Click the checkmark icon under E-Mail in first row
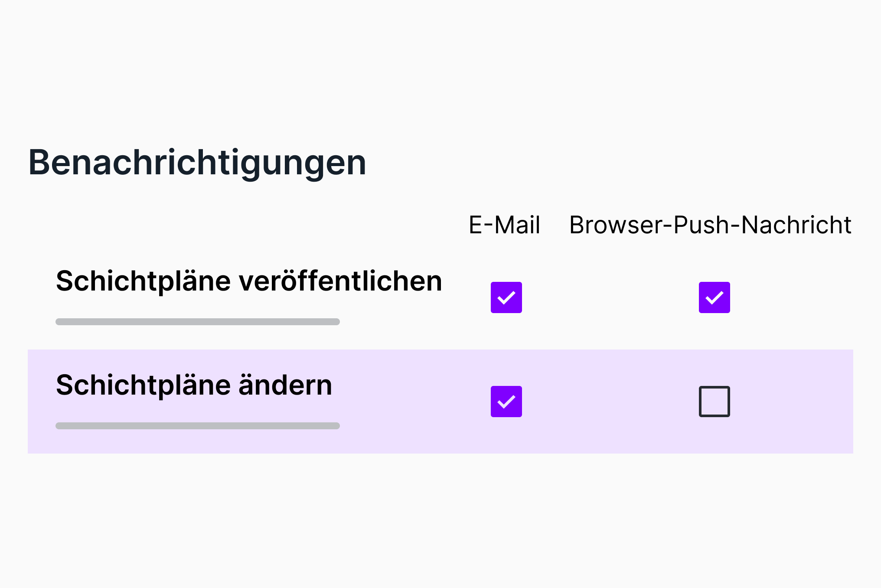Image resolution: width=881 pixels, height=588 pixels. click(x=506, y=297)
